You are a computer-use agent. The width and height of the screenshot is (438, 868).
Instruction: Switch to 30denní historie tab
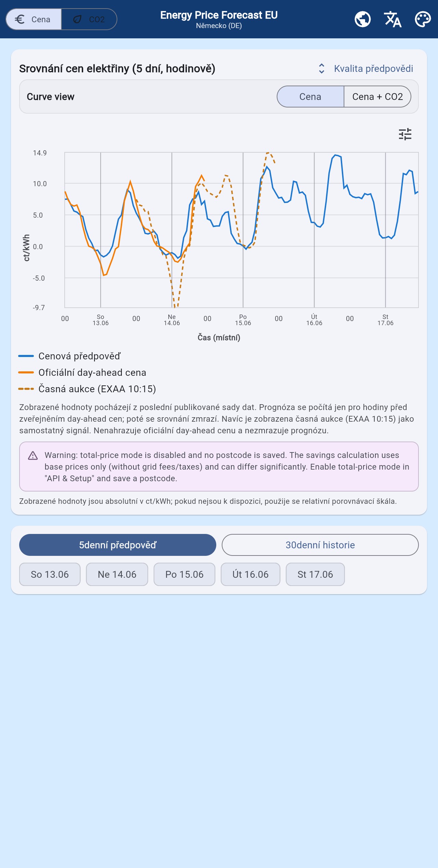pyautogui.click(x=320, y=545)
